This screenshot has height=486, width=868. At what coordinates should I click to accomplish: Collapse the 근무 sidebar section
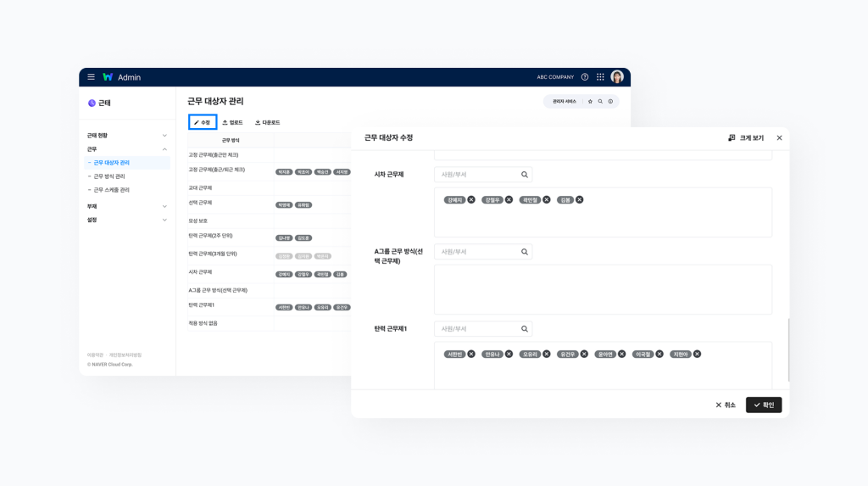164,149
